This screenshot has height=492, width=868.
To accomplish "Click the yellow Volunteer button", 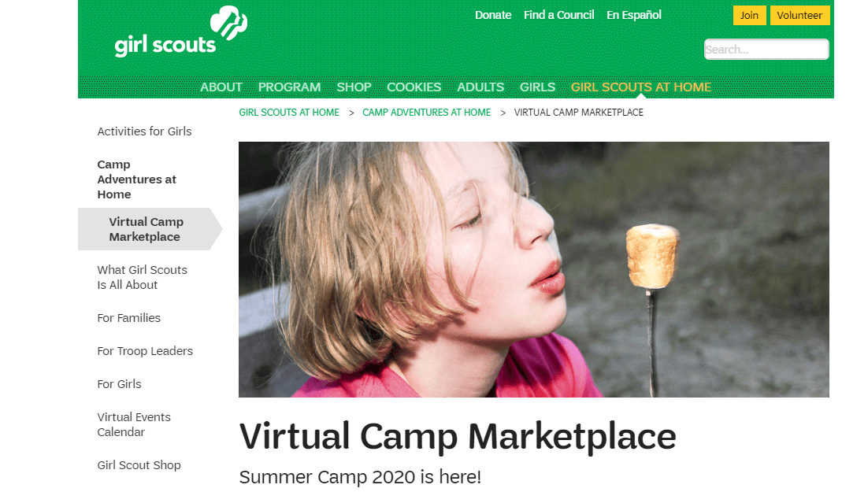I will pos(799,16).
